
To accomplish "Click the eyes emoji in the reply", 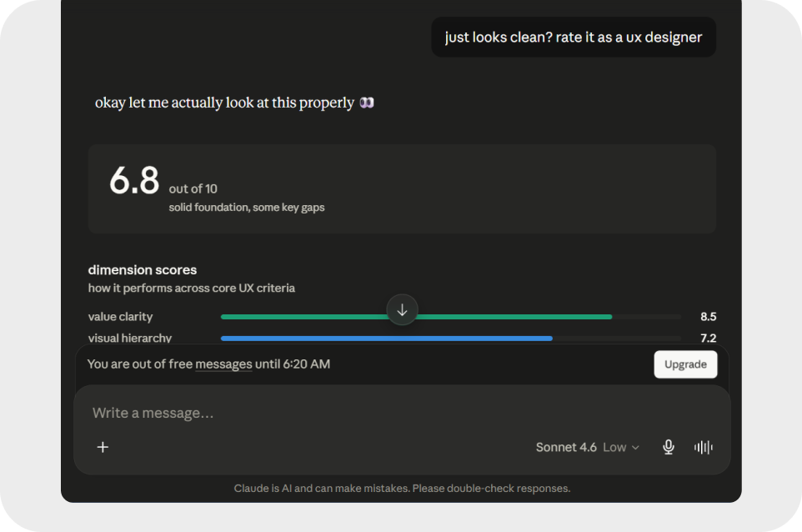I will click(x=367, y=103).
